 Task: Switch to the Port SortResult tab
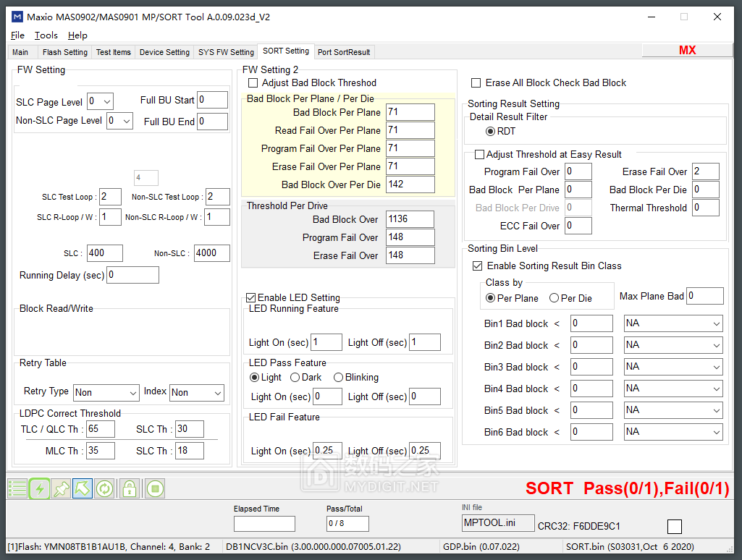point(344,52)
